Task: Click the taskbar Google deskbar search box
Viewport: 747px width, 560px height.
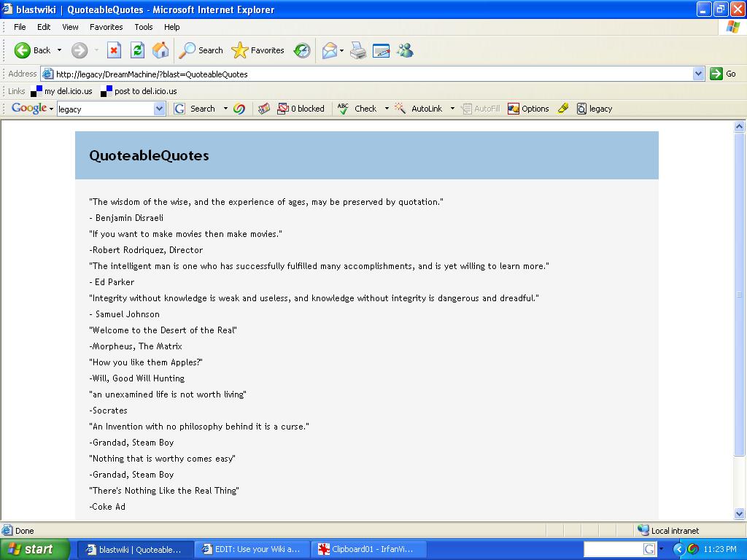Action: point(614,550)
